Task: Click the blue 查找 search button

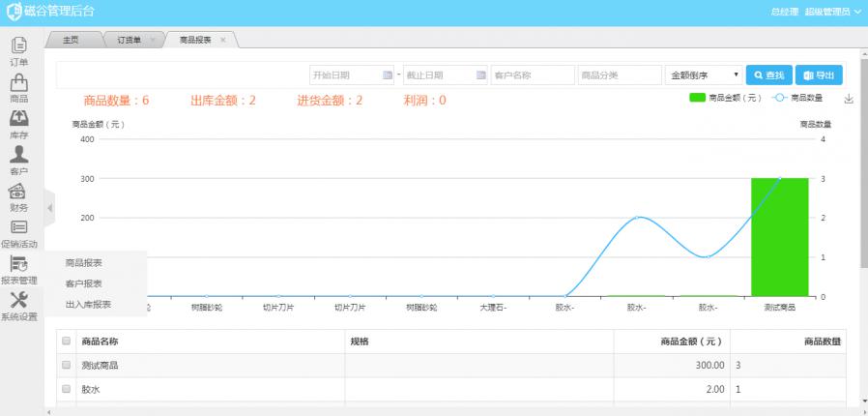Action: tap(768, 74)
